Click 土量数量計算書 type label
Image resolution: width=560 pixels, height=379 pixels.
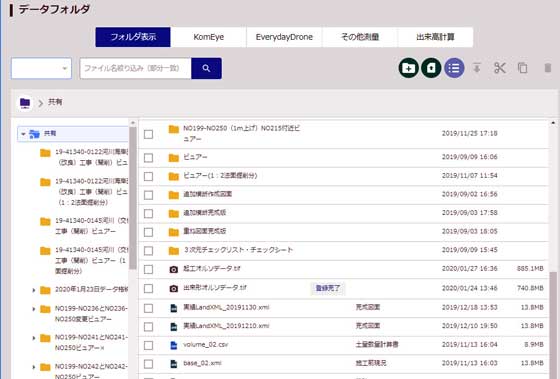click(377, 344)
